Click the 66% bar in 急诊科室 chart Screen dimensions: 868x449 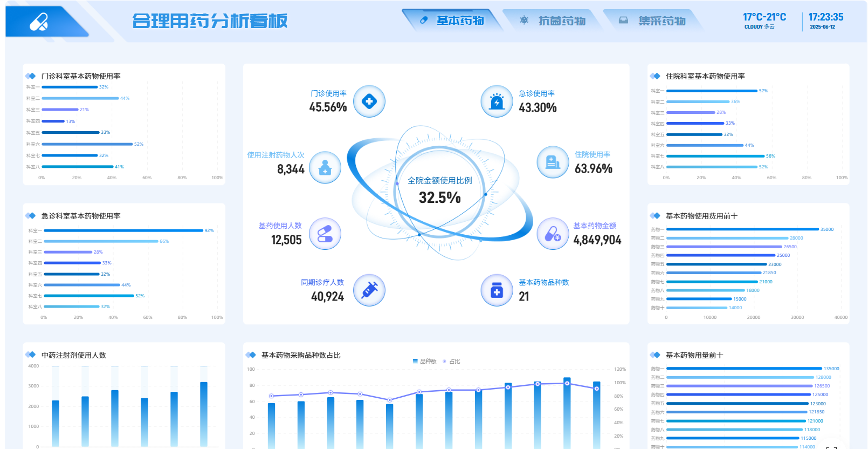tap(101, 241)
